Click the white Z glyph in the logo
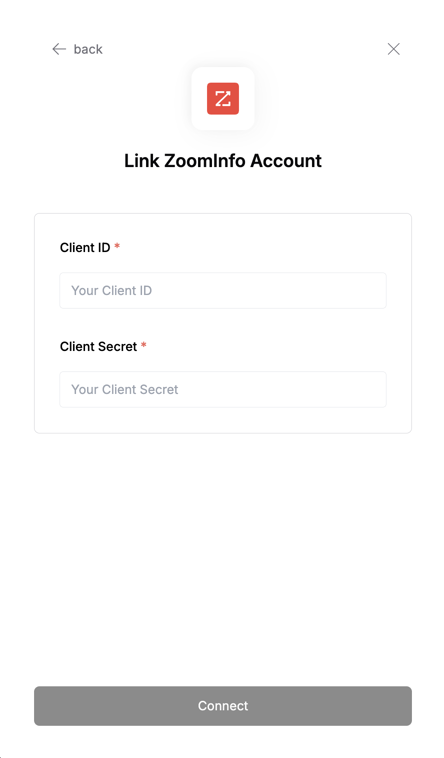Viewport: 444px width, 758px height. click(x=223, y=99)
